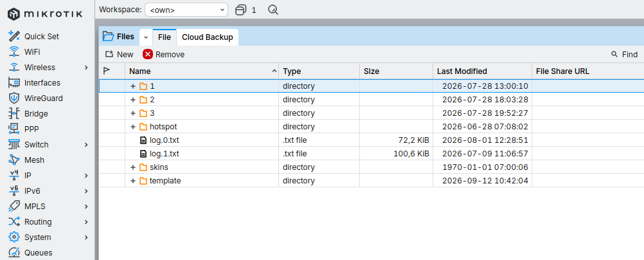644x260 pixels.
Task: Expand the System submenu arrow
Action: [86, 237]
